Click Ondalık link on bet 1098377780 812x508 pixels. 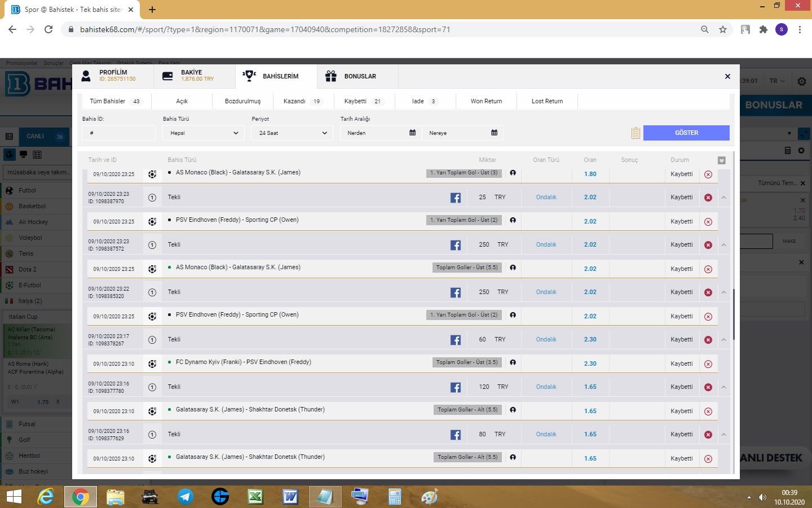[546, 387]
